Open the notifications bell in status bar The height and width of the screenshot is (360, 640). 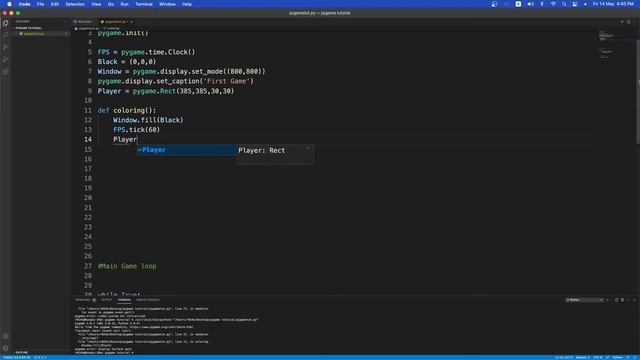[635, 358]
